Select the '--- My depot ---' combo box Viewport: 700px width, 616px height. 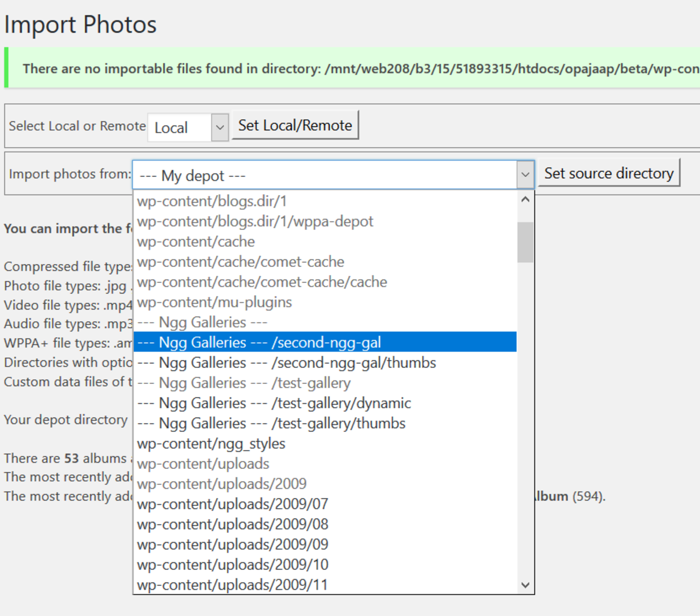pos(325,175)
